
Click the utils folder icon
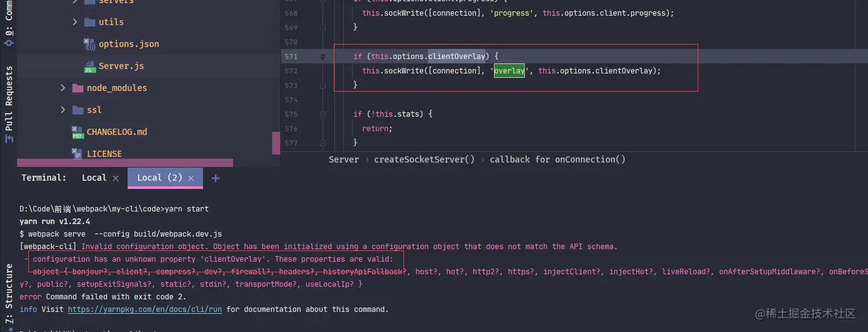90,22
